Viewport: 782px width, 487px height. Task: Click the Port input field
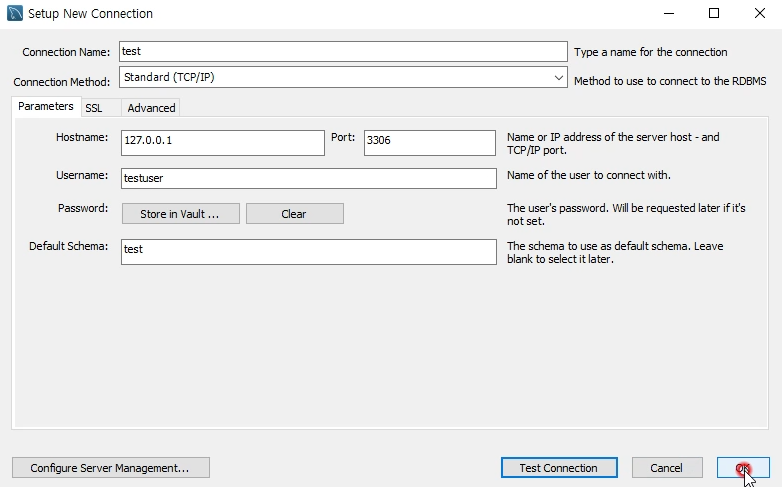tap(429, 143)
